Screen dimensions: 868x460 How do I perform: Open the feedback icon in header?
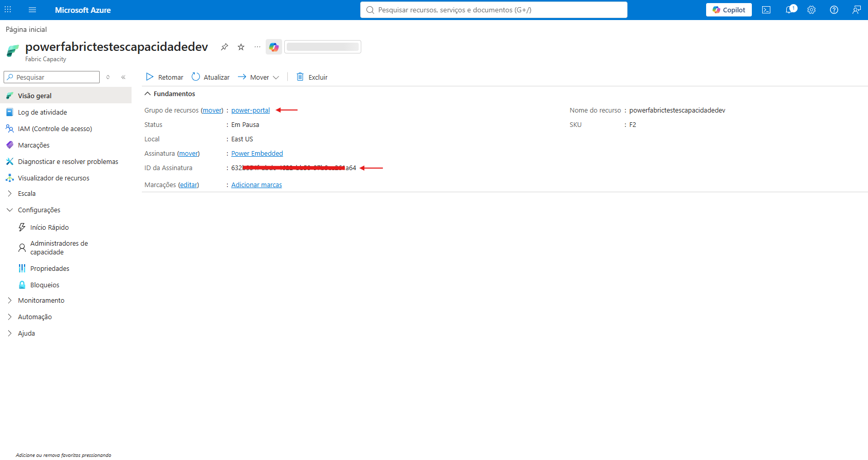tap(857, 10)
